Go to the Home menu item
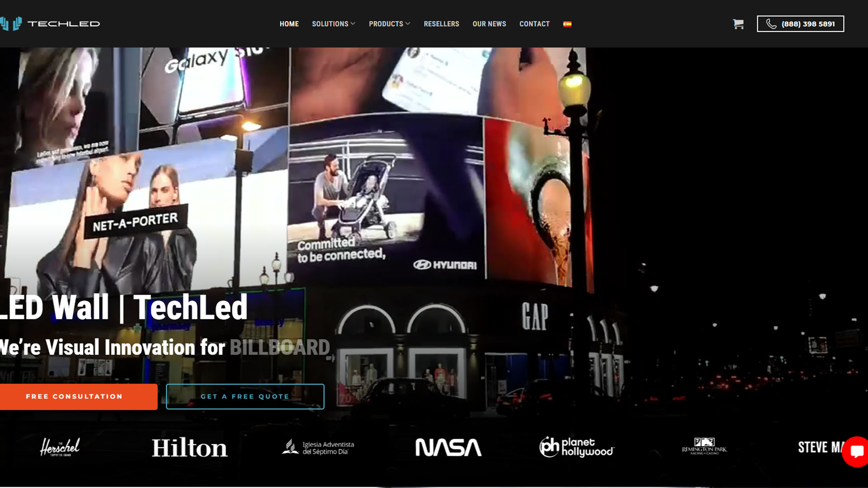Image resolution: width=868 pixels, height=488 pixels. 289,24
